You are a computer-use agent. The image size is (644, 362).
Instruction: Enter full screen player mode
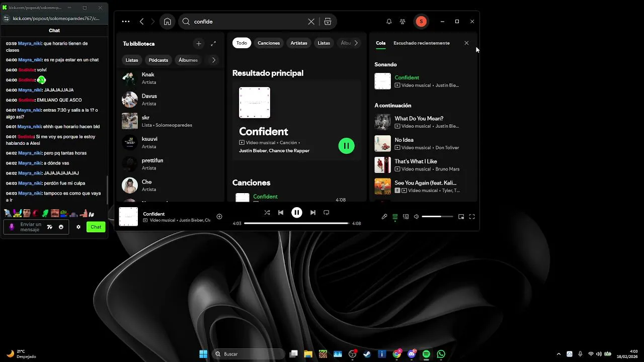pyautogui.click(x=472, y=217)
